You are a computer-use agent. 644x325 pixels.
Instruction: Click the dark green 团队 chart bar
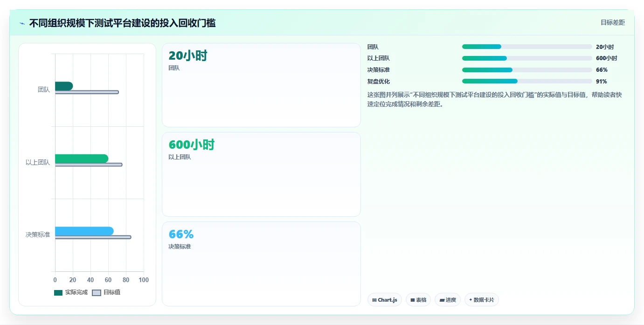pos(64,86)
